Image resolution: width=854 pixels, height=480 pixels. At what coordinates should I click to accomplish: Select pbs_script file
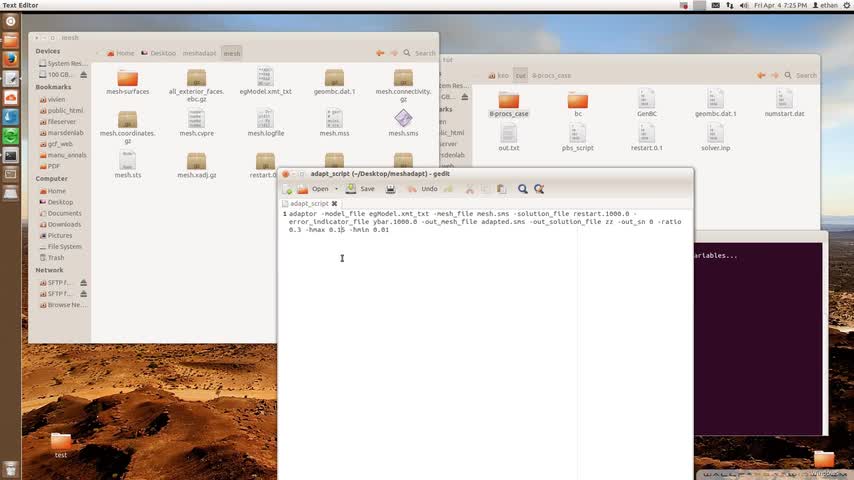click(x=577, y=137)
